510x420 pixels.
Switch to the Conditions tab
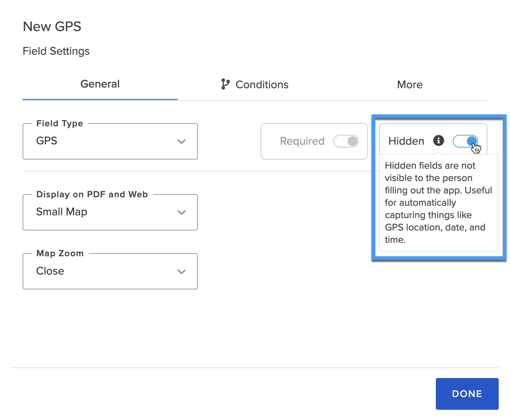255,84
